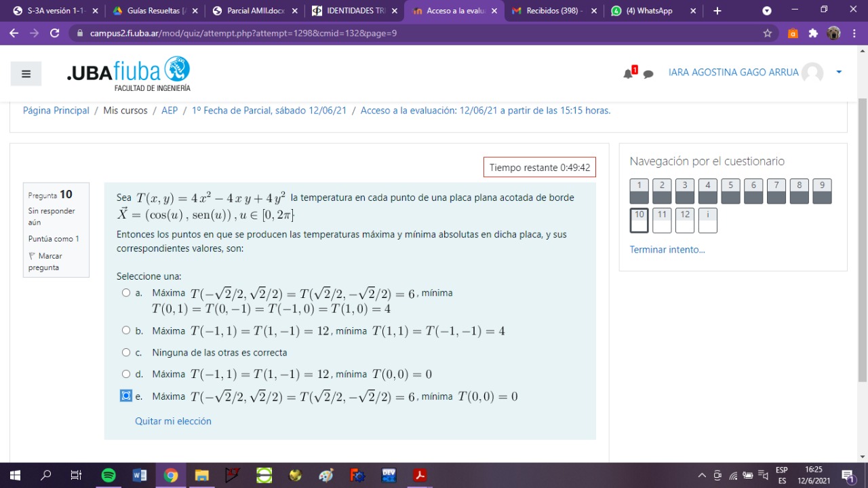Open the notifications bell icon
This screenshot has width=868, height=488.
[x=629, y=73]
